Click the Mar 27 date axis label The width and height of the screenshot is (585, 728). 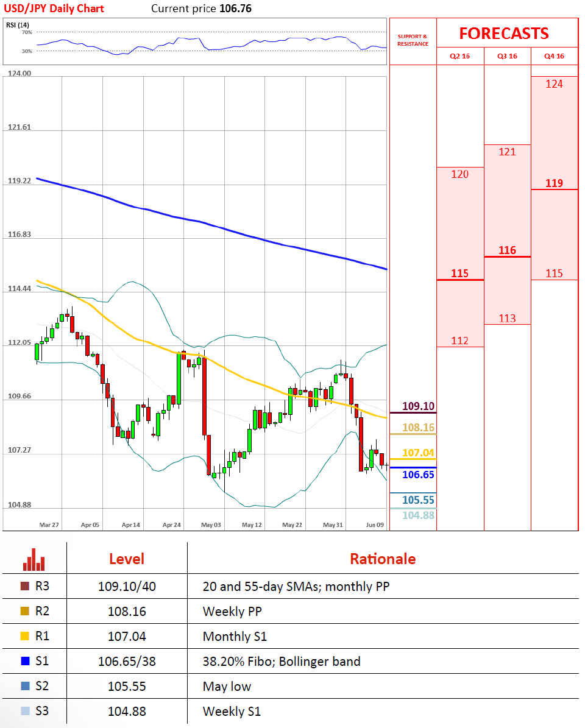click(x=49, y=525)
